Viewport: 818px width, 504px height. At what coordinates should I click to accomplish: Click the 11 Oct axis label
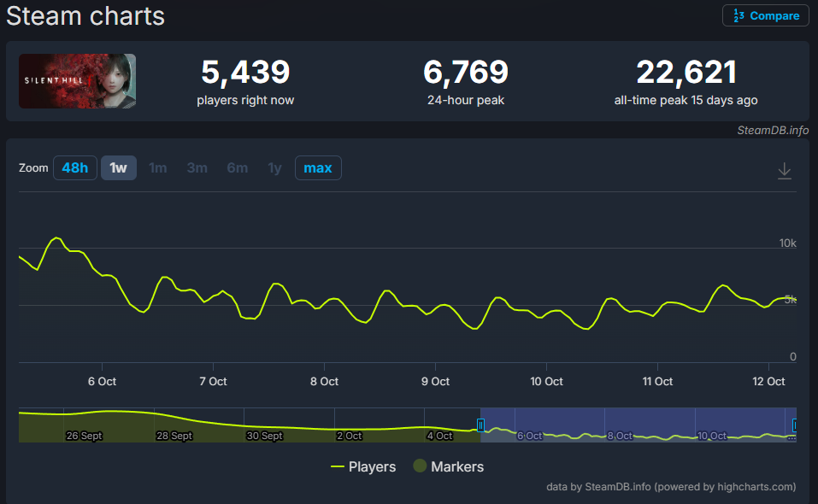(x=657, y=382)
